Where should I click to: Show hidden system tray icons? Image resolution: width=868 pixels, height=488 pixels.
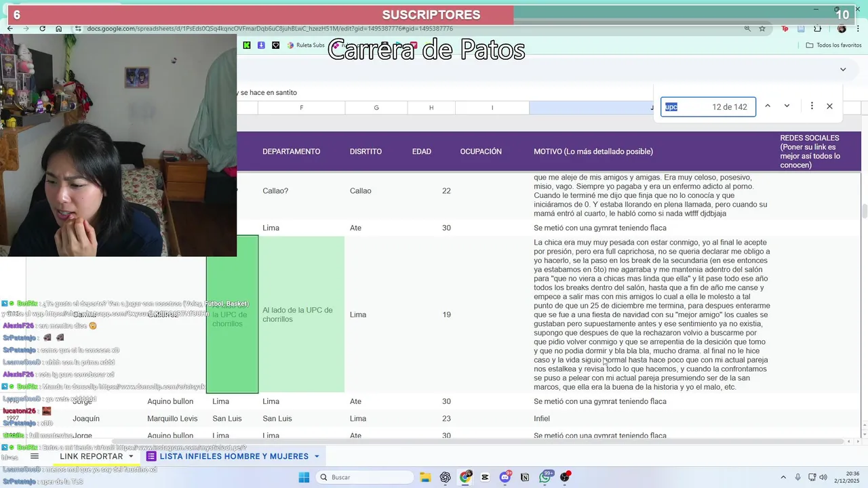(783, 477)
